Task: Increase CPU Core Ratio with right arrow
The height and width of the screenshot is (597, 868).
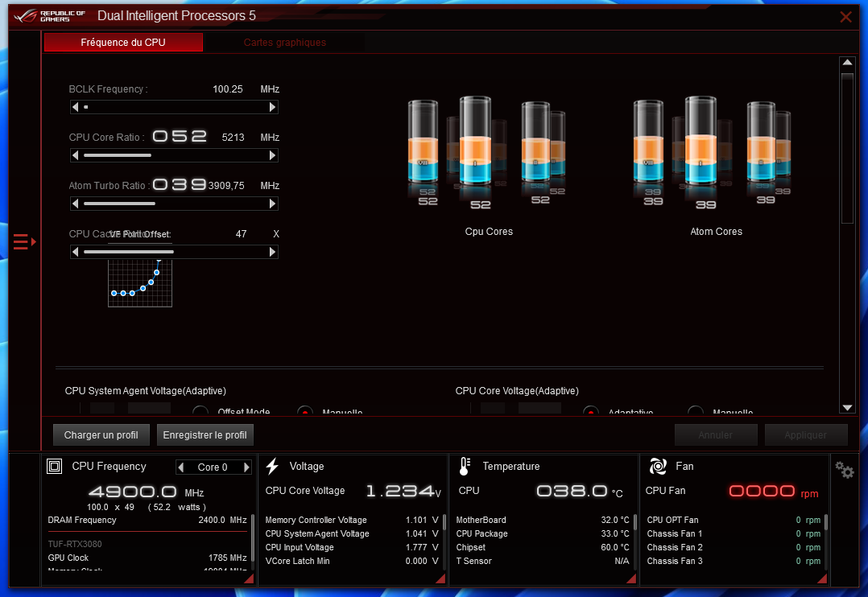Action: [x=272, y=155]
